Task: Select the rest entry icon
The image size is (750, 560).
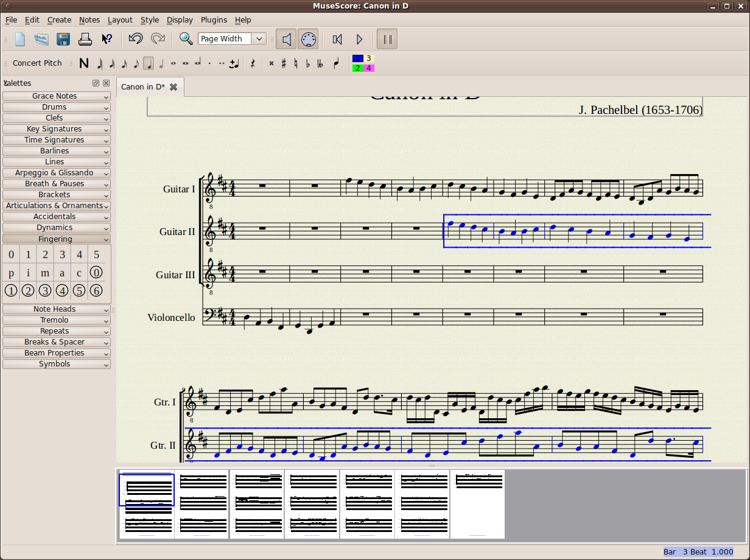Action: (x=253, y=63)
